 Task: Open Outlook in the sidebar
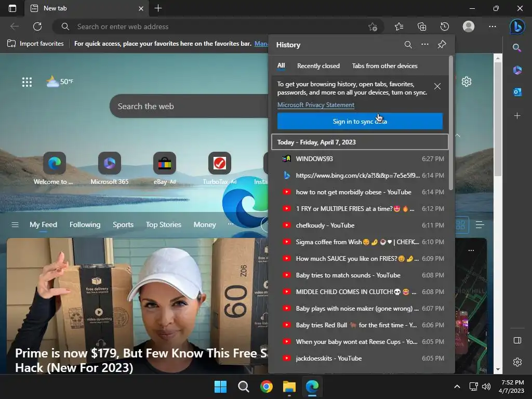click(517, 92)
